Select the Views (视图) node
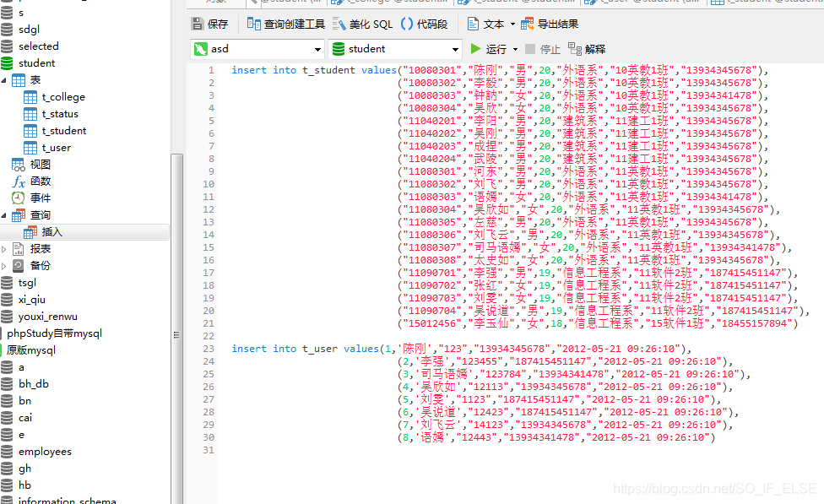This screenshot has height=504, width=824. point(40,165)
